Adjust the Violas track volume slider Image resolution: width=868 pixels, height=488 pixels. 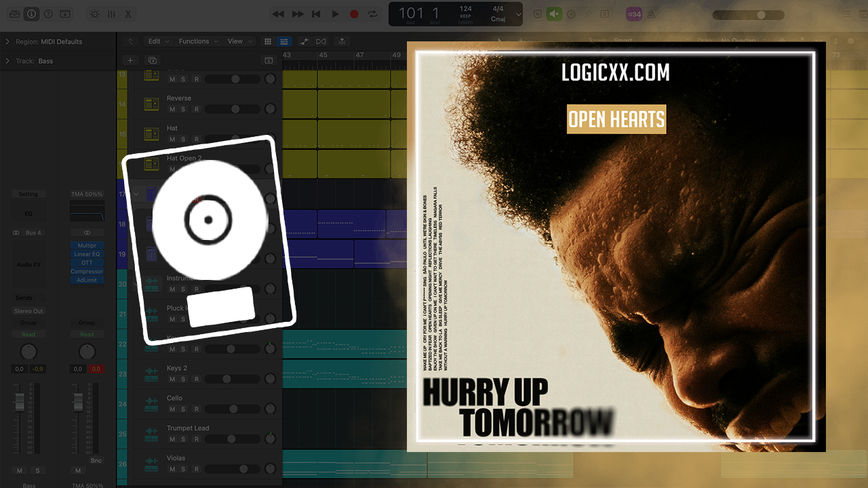[233, 468]
